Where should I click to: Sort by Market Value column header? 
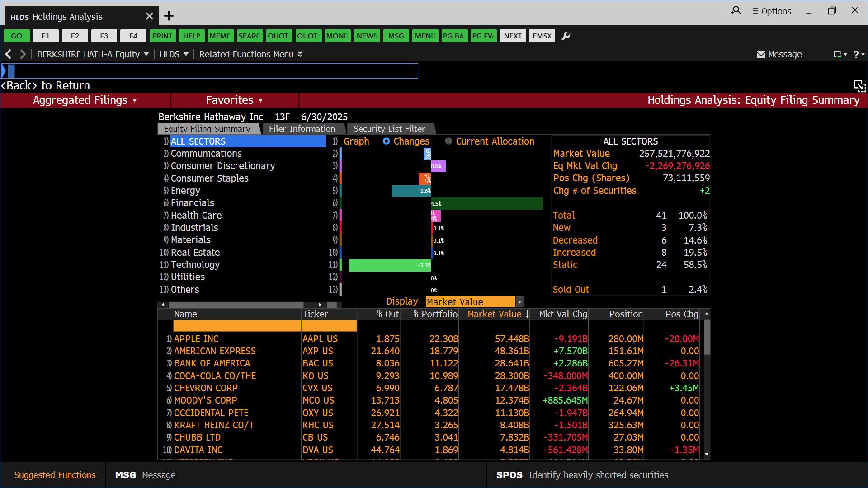pos(495,314)
